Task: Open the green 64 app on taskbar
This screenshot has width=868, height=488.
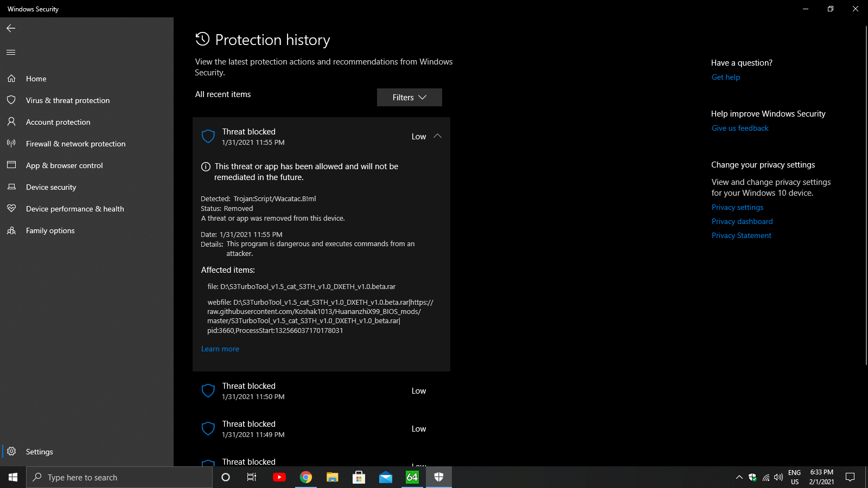Action: [412, 477]
